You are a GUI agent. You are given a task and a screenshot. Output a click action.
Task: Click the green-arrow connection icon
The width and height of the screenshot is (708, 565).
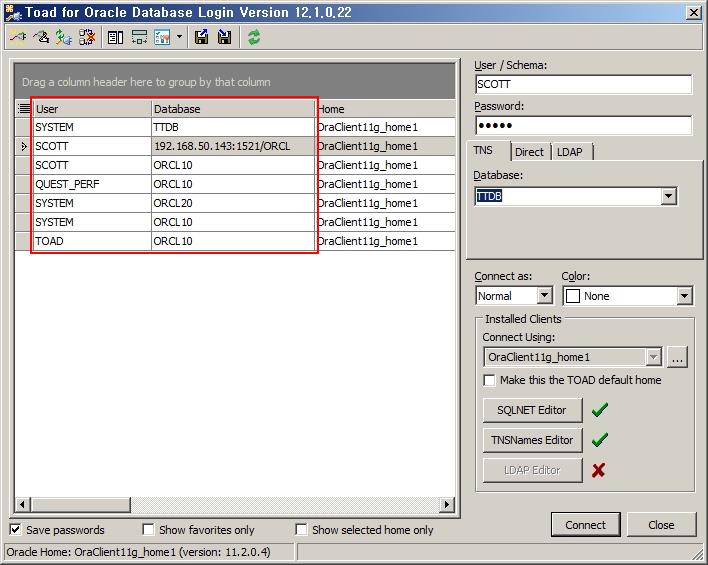pos(63,37)
